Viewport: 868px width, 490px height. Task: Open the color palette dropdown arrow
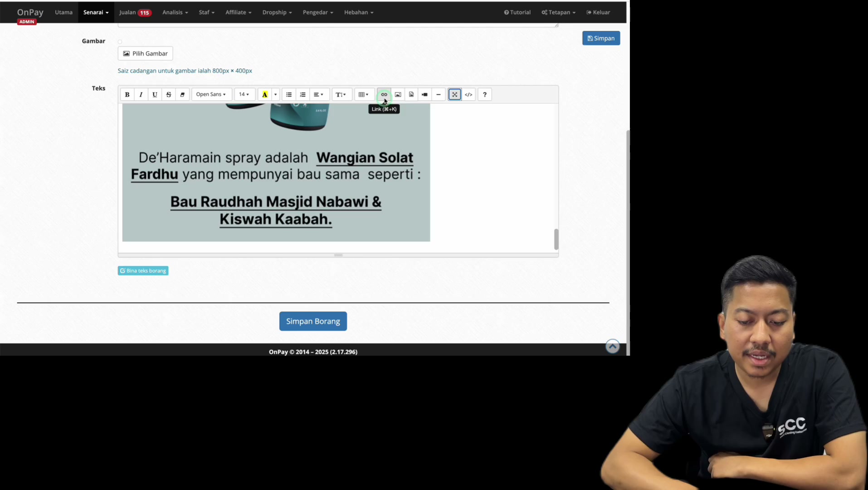(276, 94)
